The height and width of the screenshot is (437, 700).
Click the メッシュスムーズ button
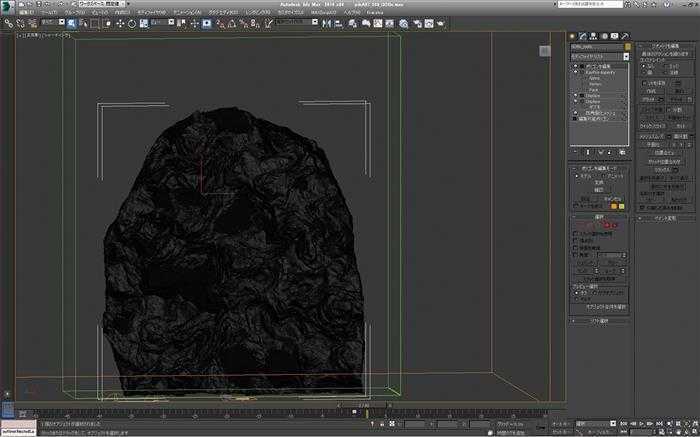pos(653,136)
